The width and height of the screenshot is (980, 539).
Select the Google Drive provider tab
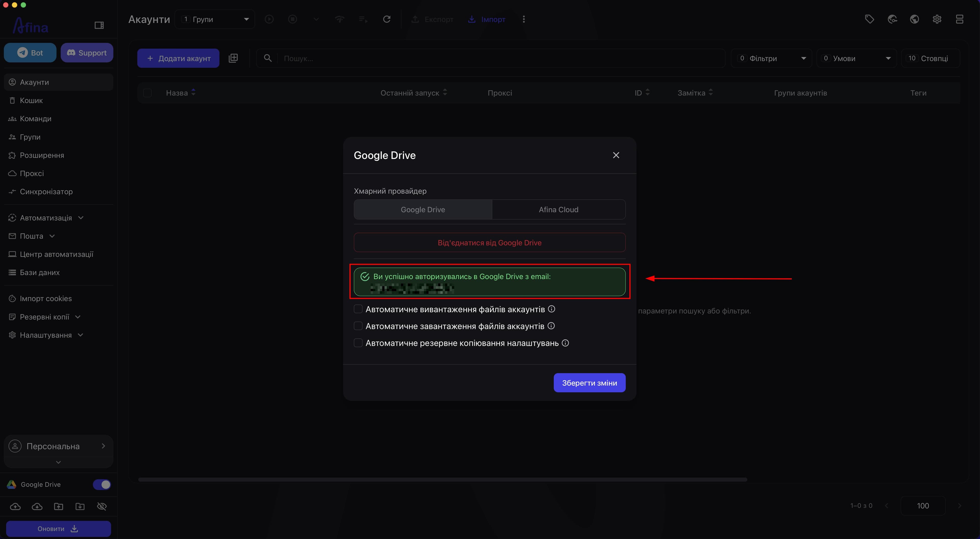click(x=423, y=210)
